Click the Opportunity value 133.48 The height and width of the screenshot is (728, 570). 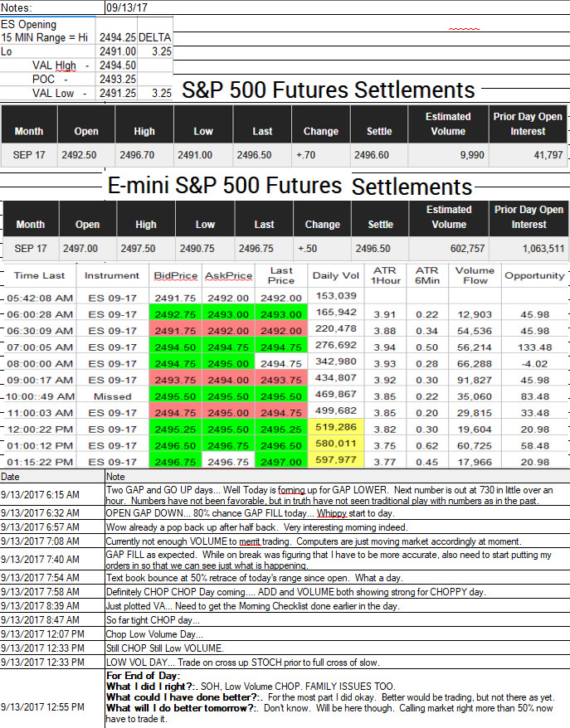[x=534, y=347]
